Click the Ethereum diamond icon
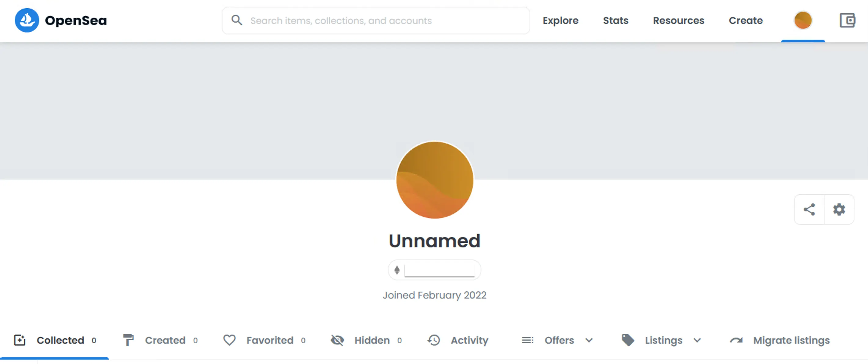 click(x=397, y=270)
